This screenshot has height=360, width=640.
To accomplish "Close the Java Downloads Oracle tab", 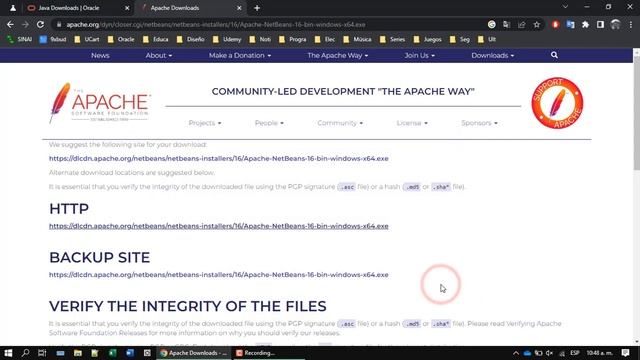I will [x=127, y=8].
